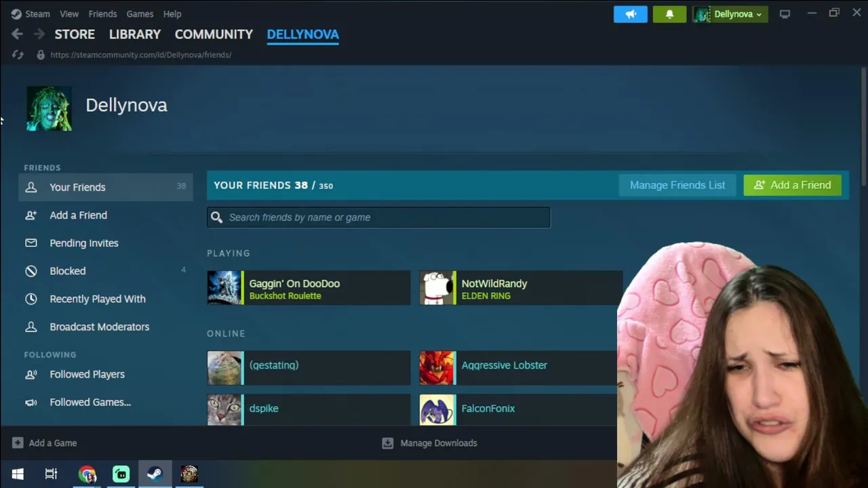Open the Windows Start menu

point(18,474)
